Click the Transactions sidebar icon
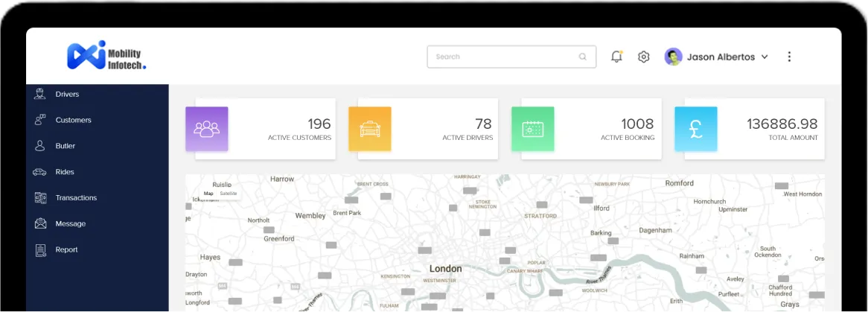The image size is (868, 312). click(40, 198)
